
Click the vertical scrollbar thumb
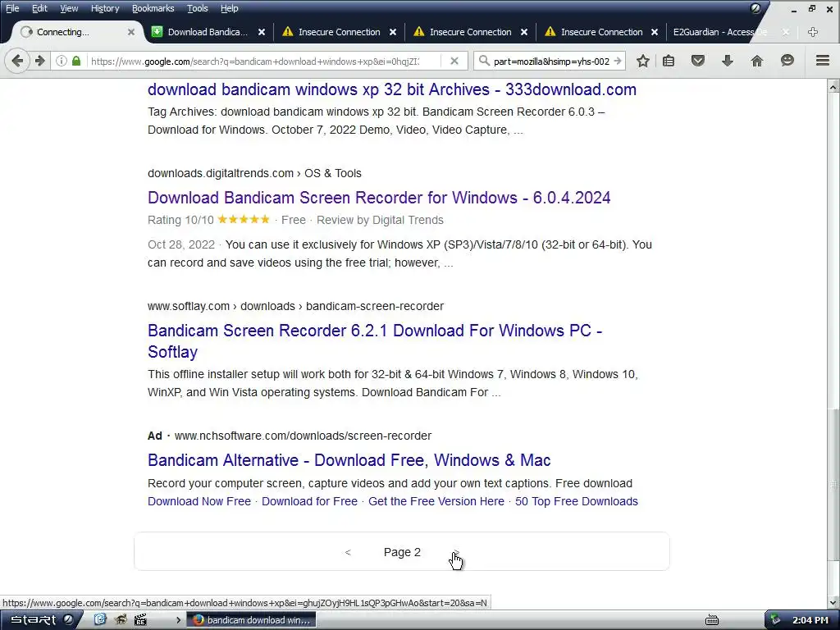click(833, 485)
